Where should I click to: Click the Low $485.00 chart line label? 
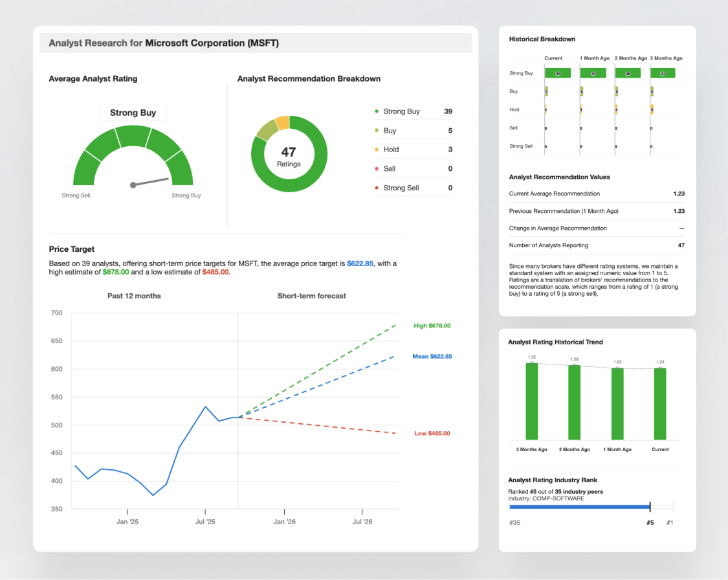click(432, 433)
